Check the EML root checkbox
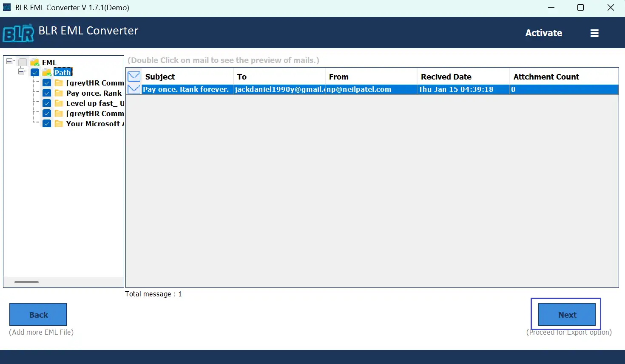 pyautogui.click(x=23, y=63)
